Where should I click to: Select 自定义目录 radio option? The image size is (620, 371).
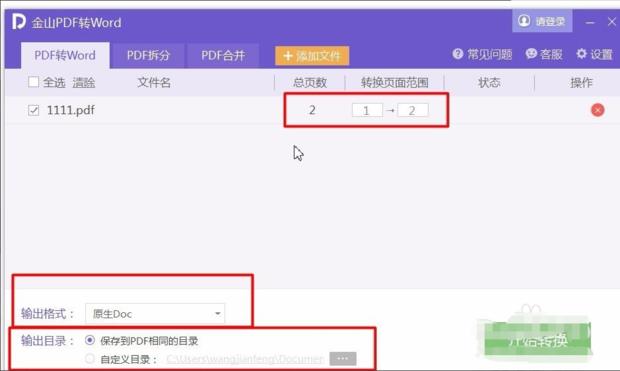[x=90, y=359]
